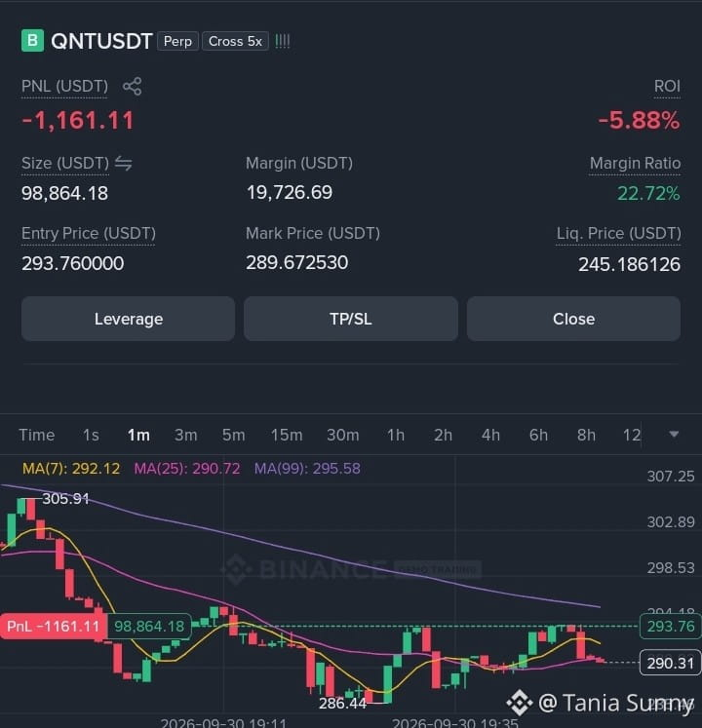Screen dimensions: 702x728
Task: Open the Cross 5x margin mode tag
Action: pyautogui.click(x=235, y=41)
